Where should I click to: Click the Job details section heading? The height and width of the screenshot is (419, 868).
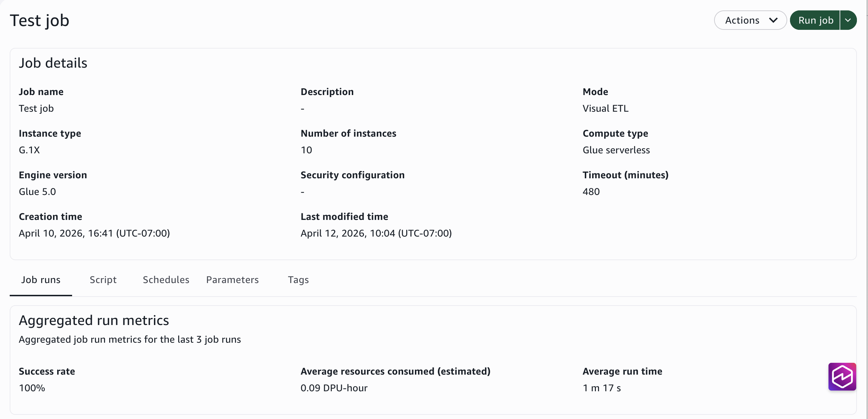click(x=53, y=63)
